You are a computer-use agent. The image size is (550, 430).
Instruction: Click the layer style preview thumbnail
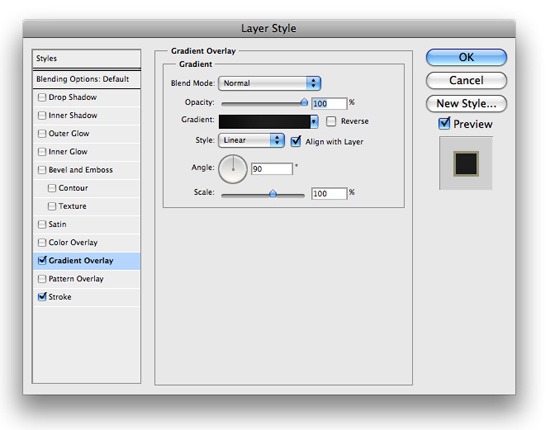[466, 163]
